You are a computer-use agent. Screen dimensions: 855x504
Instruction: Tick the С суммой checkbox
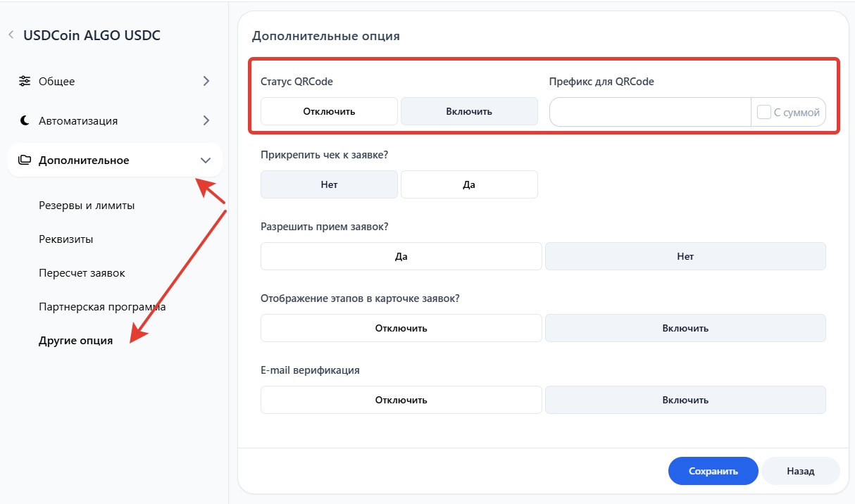coord(764,112)
